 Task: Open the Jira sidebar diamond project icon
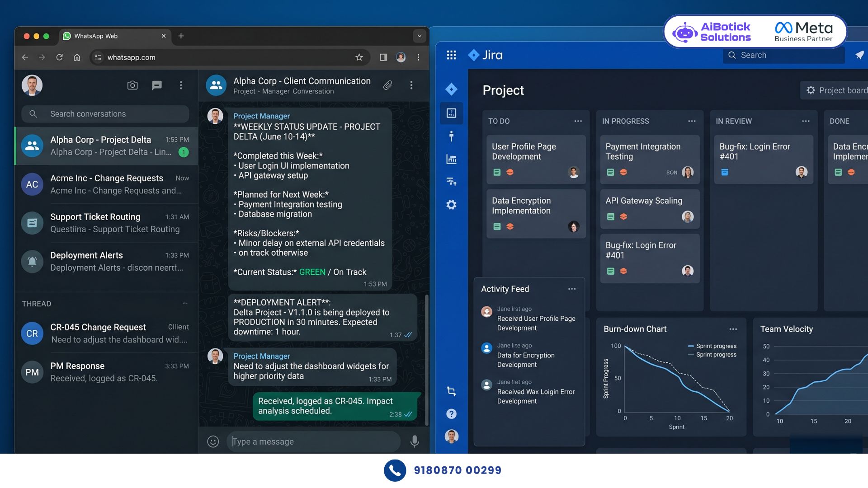tap(451, 89)
